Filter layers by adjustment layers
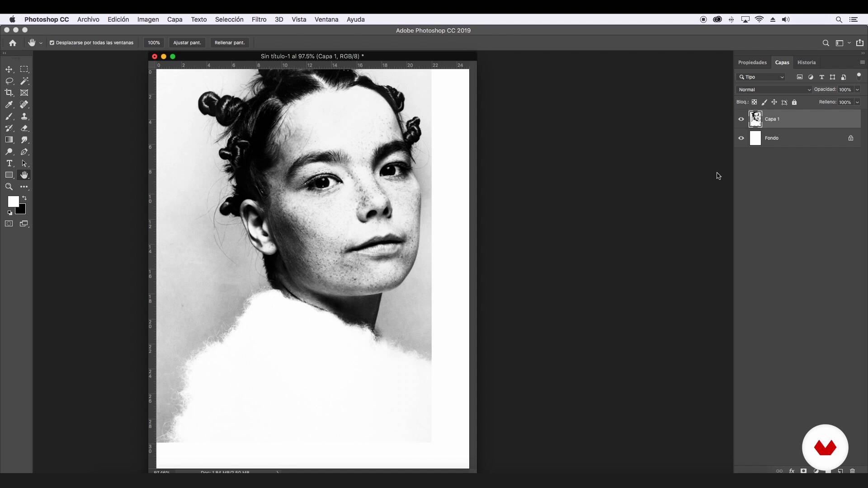Image resolution: width=868 pixels, height=488 pixels. pyautogui.click(x=811, y=77)
